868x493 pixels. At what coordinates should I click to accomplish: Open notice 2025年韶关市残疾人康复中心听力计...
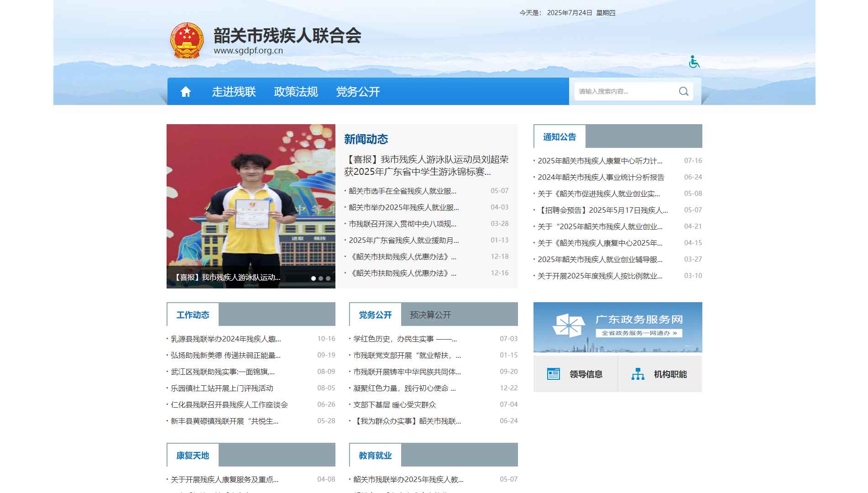coord(600,161)
